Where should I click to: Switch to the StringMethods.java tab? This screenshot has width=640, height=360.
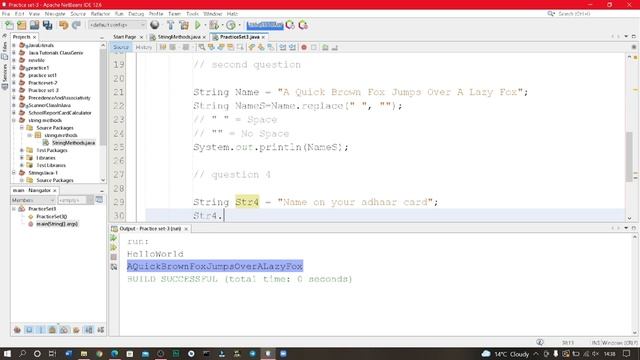179,37
